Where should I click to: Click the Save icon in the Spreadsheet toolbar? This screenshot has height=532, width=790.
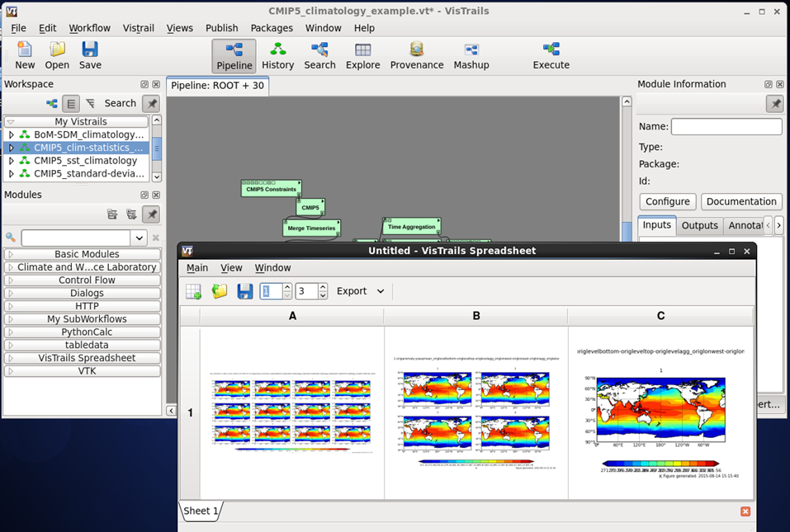click(x=244, y=291)
